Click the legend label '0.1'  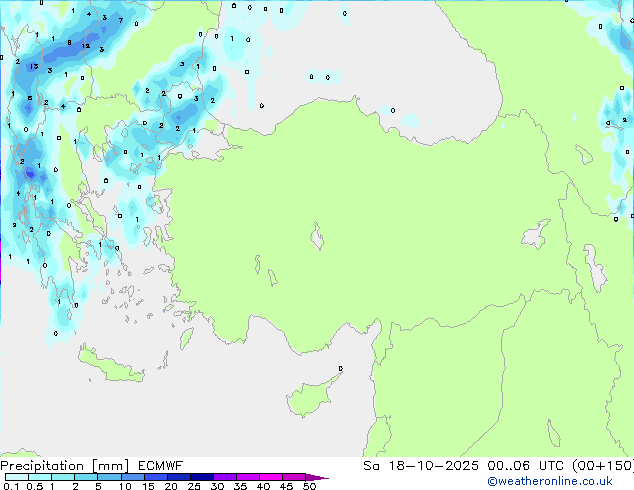(11, 486)
